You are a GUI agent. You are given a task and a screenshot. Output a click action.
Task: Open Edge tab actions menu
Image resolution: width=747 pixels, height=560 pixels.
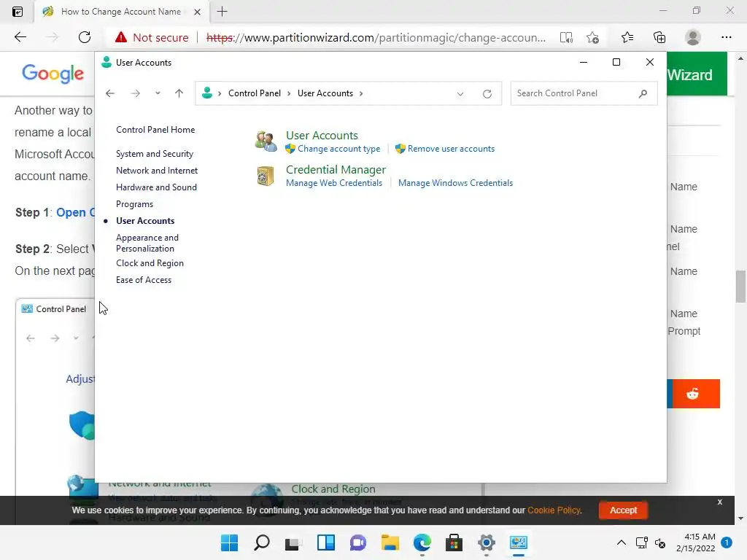(18, 12)
